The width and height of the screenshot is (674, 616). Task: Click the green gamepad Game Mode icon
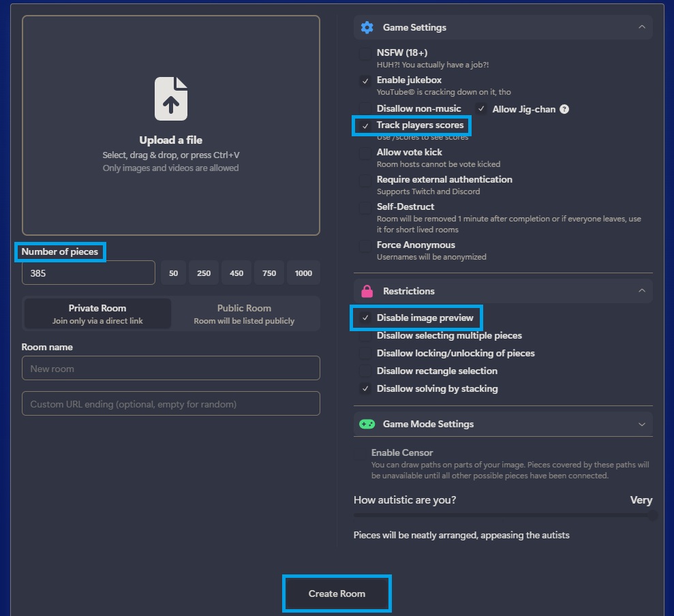[367, 425]
